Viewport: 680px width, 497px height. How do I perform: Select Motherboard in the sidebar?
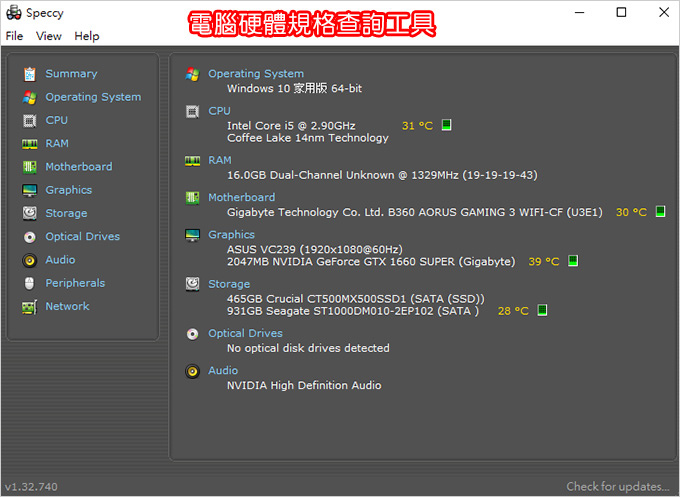79,167
